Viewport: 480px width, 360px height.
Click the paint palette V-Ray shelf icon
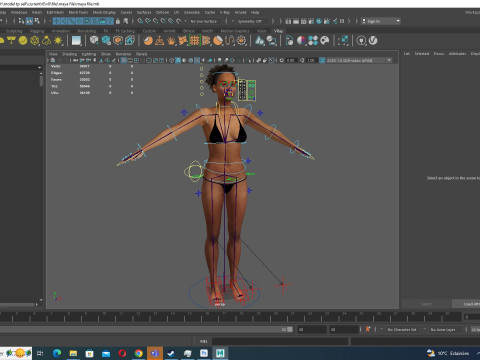pos(325,41)
